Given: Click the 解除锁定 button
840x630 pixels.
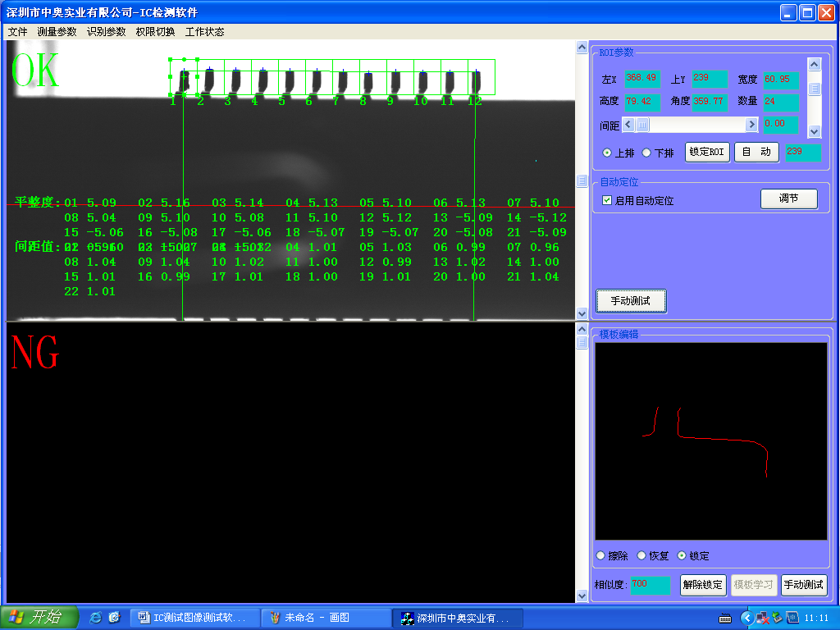Looking at the screenshot, I should (x=703, y=585).
